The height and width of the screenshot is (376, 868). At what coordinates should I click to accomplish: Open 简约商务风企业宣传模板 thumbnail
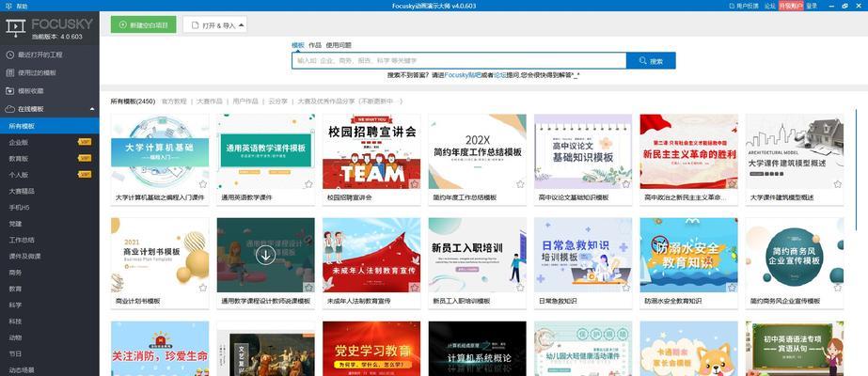point(795,255)
